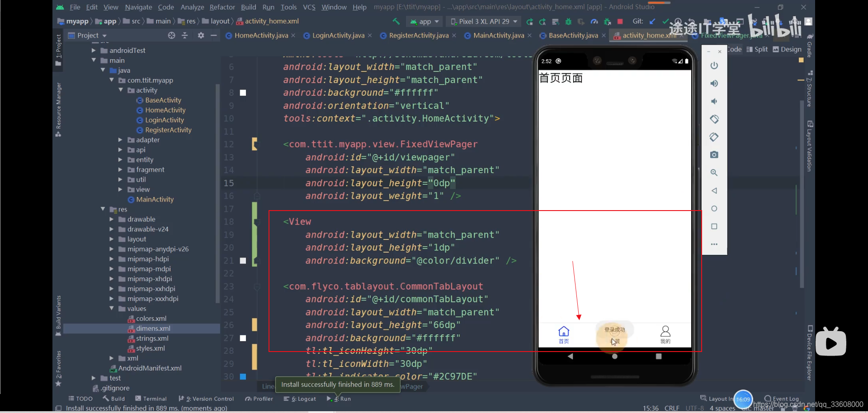The image size is (868, 413).
Task: Click the Make Project hammer icon
Action: coord(396,21)
